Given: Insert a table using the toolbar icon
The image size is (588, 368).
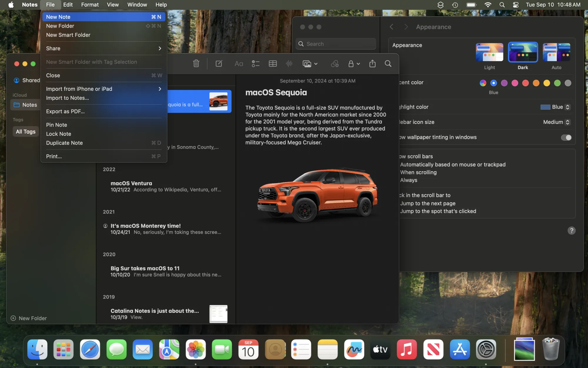Looking at the screenshot, I should (x=273, y=64).
